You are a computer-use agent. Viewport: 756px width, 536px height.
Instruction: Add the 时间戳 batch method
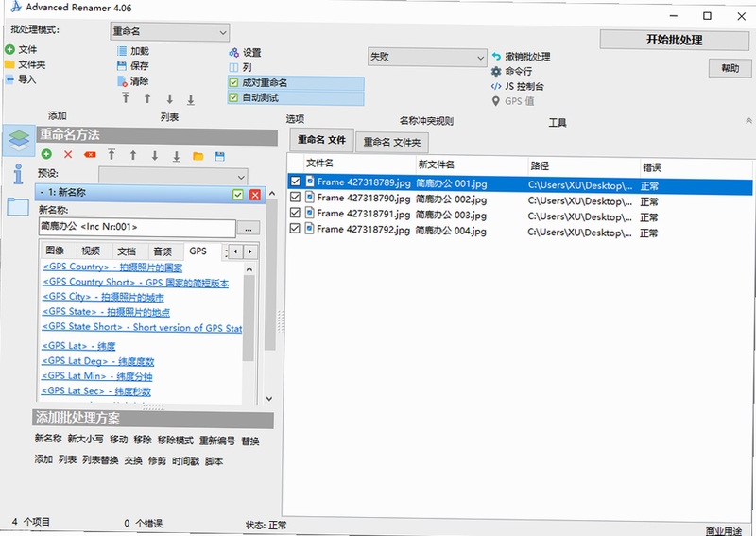185,461
